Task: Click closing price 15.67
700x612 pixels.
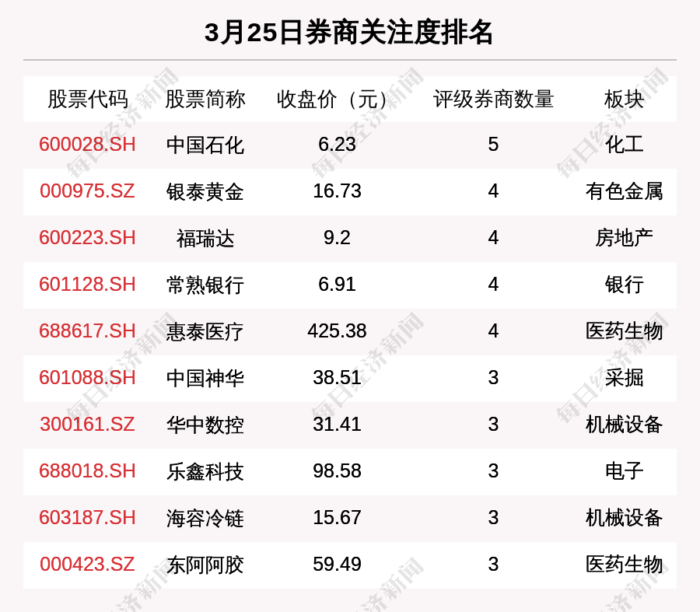Action: [x=337, y=518]
